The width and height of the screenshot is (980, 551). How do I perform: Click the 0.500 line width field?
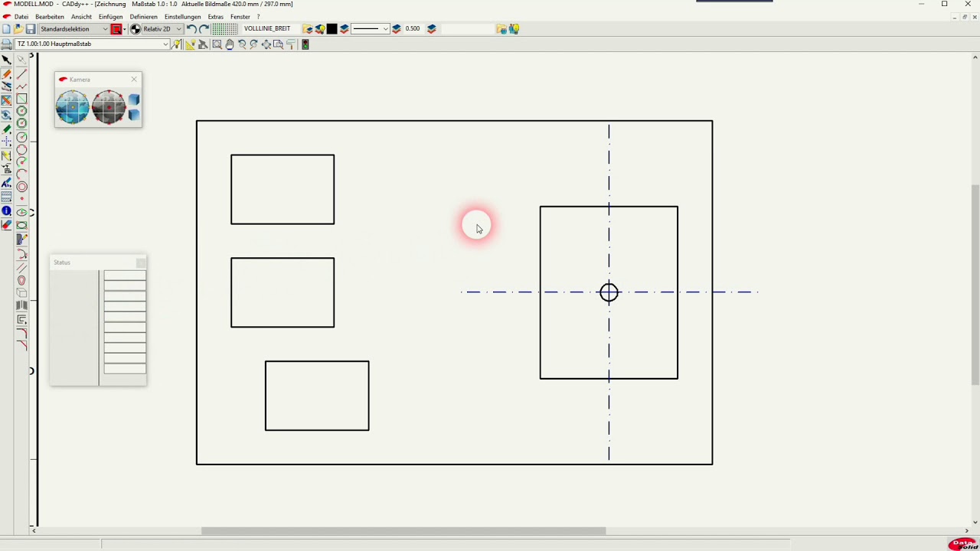[413, 29]
